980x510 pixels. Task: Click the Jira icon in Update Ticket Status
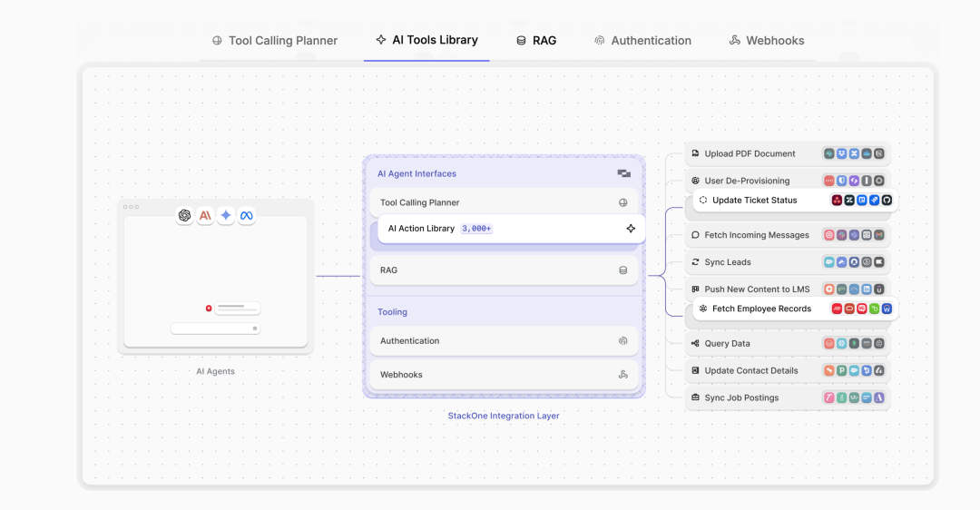[875, 200]
